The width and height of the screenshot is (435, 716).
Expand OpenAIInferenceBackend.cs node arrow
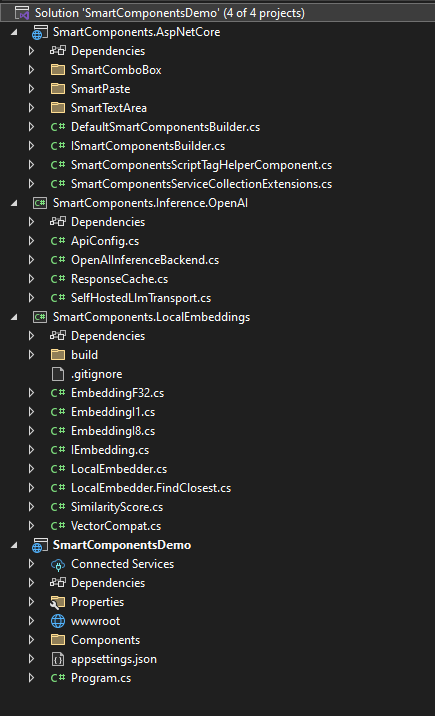coord(31,260)
